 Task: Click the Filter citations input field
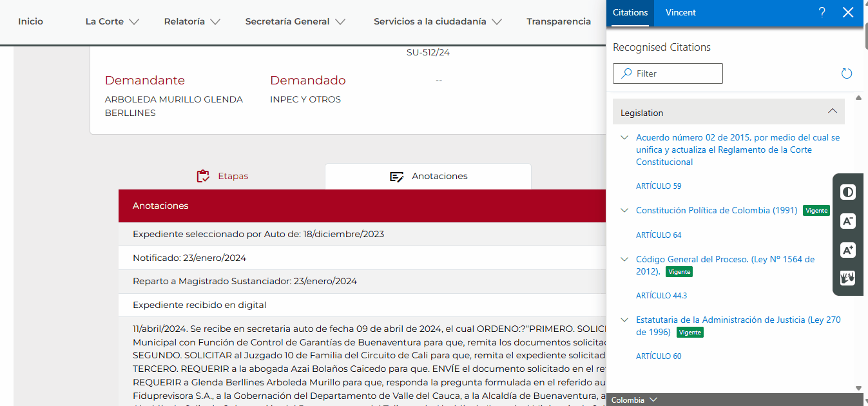click(x=668, y=73)
